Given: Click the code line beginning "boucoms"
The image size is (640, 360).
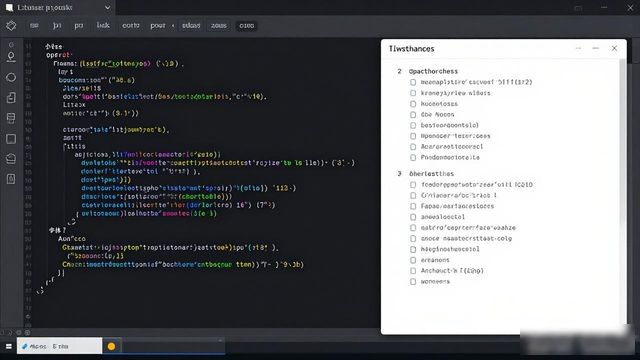Looking at the screenshot, I should click(x=97, y=80).
